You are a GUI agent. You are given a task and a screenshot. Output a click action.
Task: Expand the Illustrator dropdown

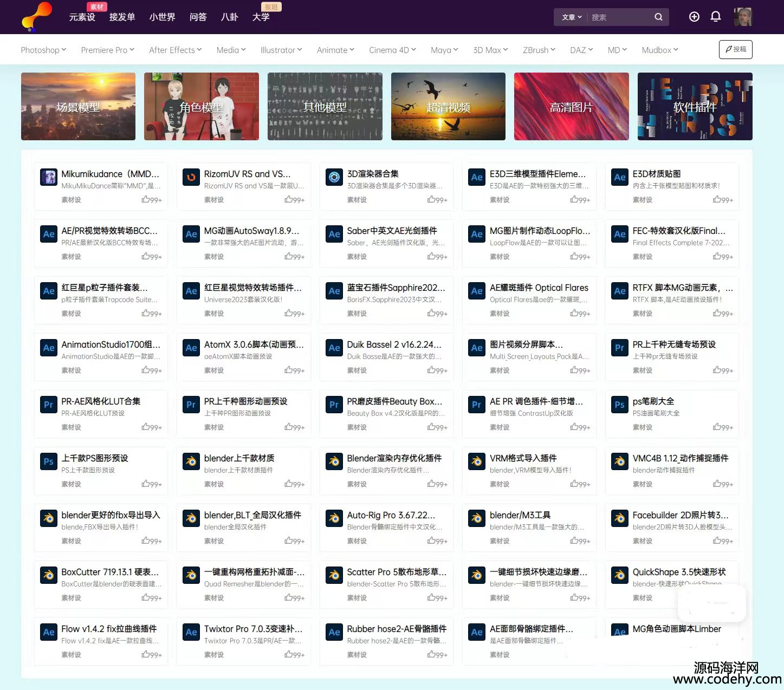[282, 50]
